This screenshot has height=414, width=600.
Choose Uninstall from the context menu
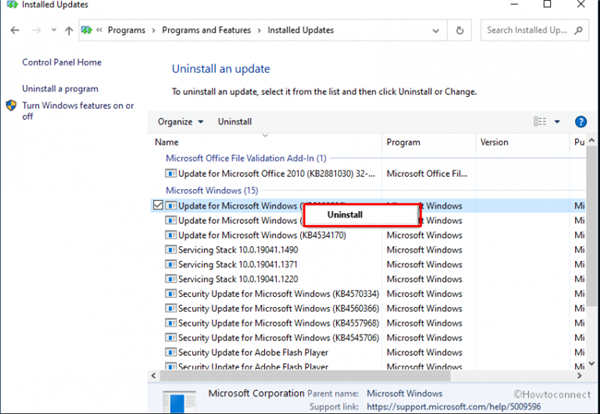[344, 215]
